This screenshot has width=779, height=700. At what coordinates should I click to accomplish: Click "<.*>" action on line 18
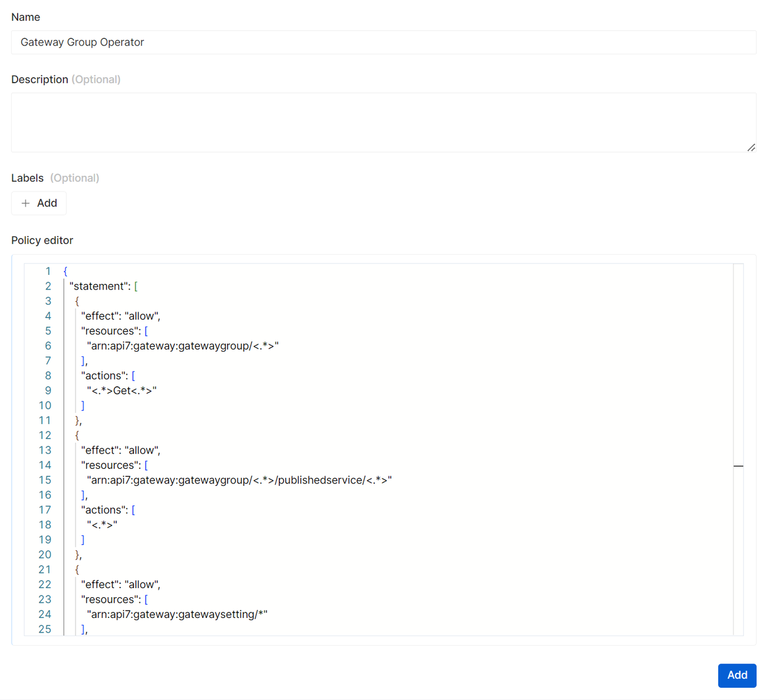click(x=102, y=525)
